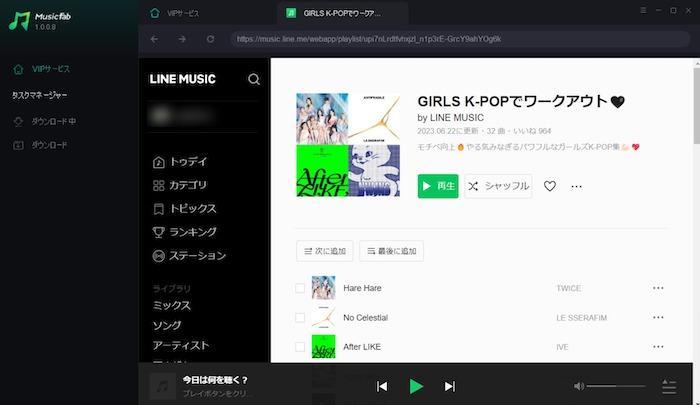Click the Hare Hare album thumbnail
The height and width of the screenshot is (405, 700).
(323, 288)
